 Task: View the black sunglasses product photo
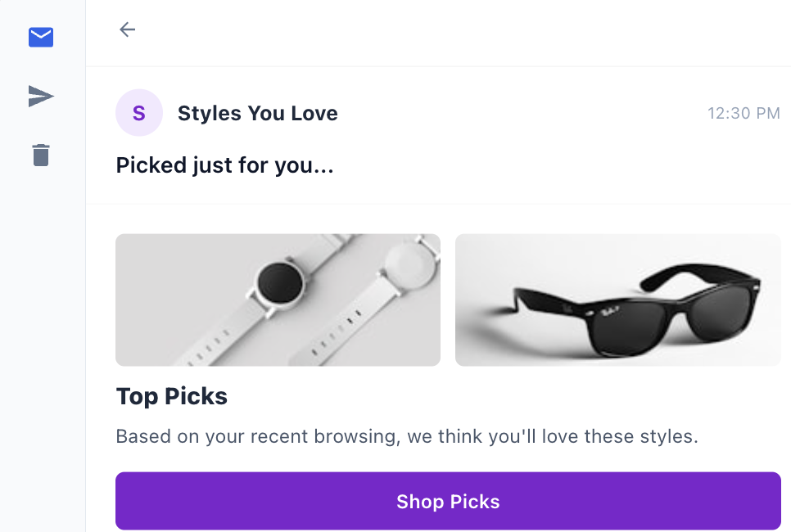[617, 300]
